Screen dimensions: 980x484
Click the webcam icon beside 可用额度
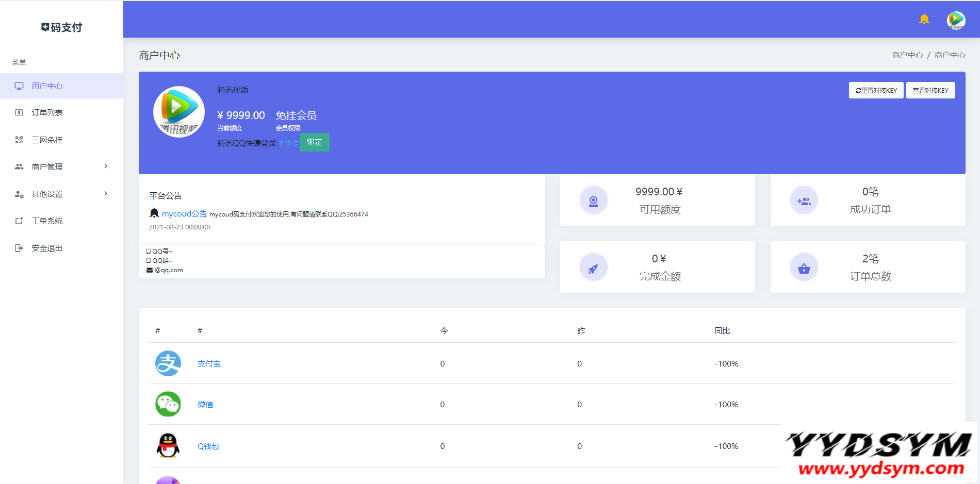point(593,201)
